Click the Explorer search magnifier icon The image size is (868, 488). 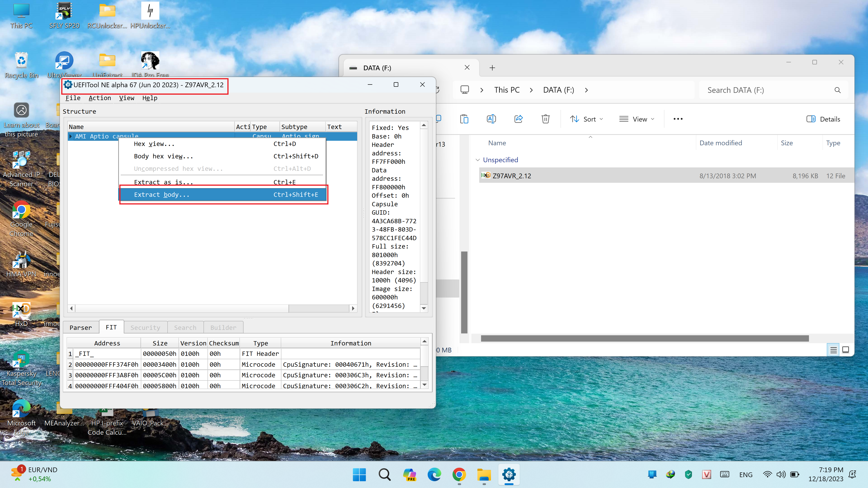[837, 90]
